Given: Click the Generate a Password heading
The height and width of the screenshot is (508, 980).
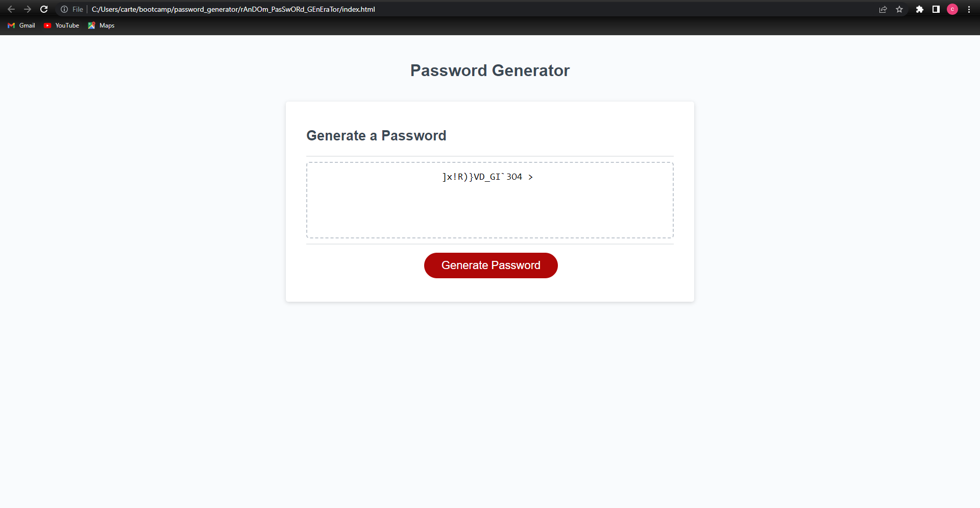Looking at the screenshot, I should click(x=376, y=136).
